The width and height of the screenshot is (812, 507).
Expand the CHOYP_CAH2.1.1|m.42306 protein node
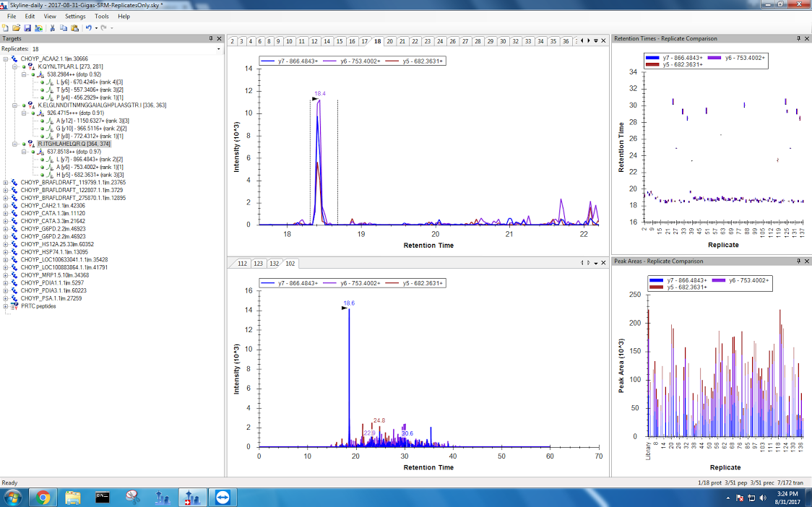(6, 205)
